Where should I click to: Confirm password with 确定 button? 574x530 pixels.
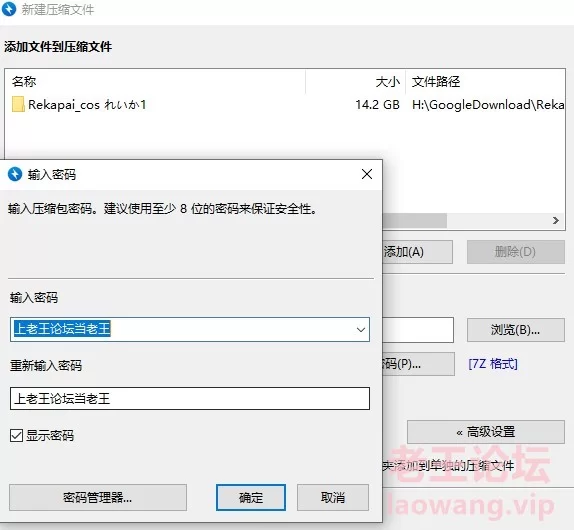(x=251, y=497)
